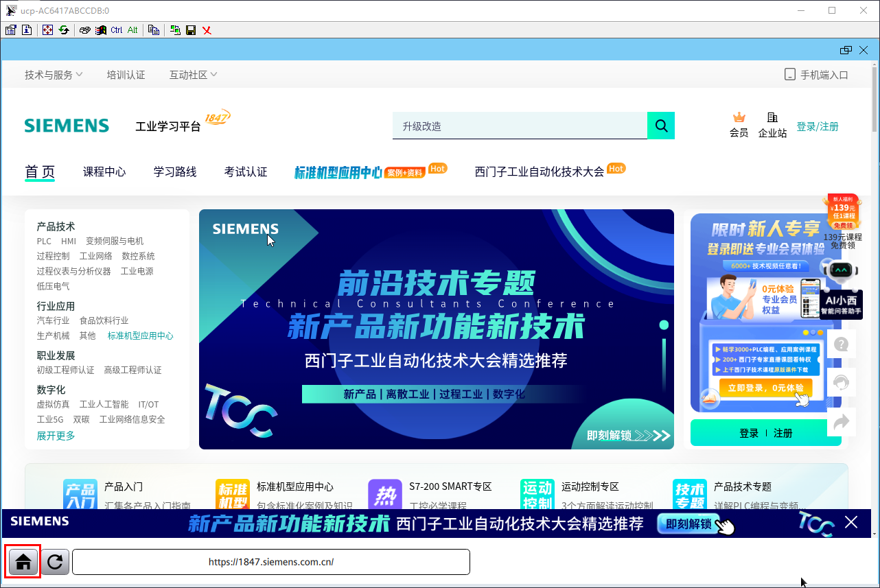Image resolution: width=880 pixels, height=588 pixels.
Task: Click 登录 in the green promo card button
Action: [749, 434]
